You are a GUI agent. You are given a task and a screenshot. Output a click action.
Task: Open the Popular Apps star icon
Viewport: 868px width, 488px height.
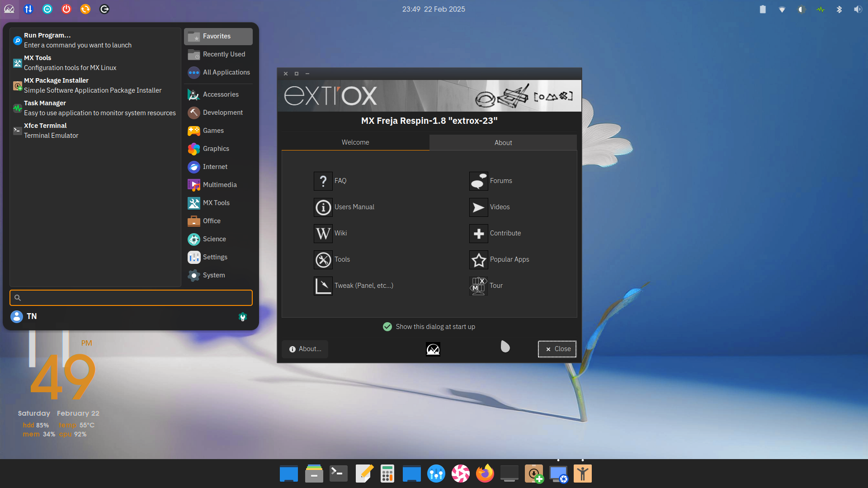478,260
